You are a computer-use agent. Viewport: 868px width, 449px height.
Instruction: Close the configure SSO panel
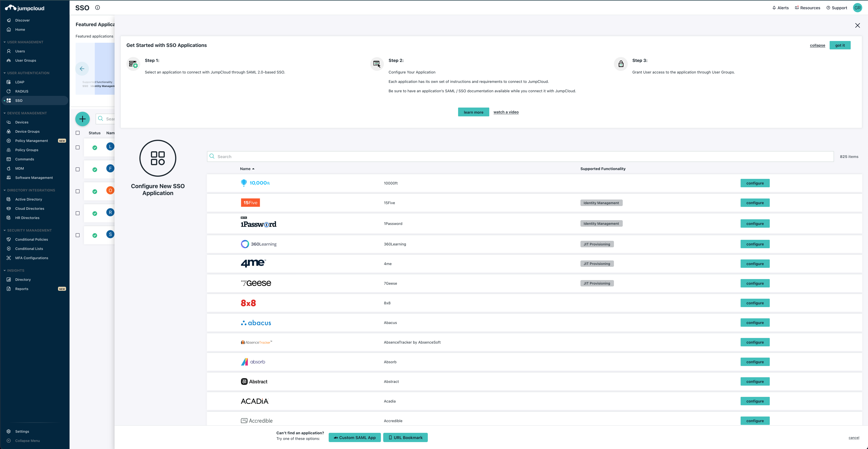point(858,26)
